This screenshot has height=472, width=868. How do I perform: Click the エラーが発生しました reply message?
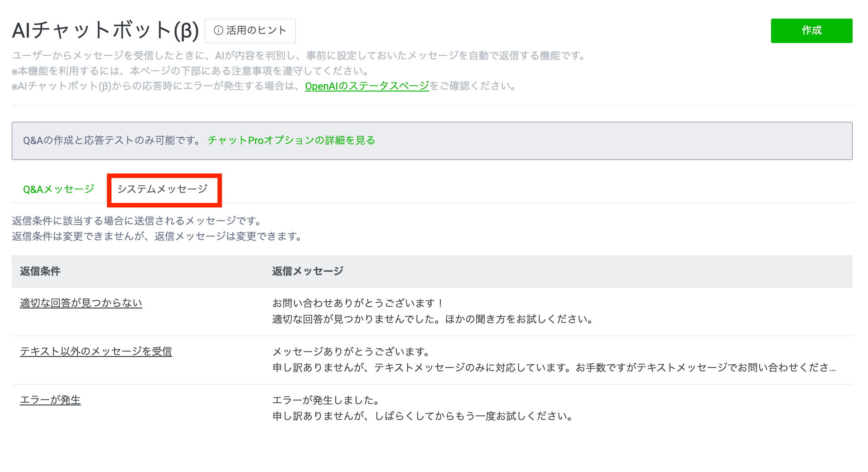[326, 400]
